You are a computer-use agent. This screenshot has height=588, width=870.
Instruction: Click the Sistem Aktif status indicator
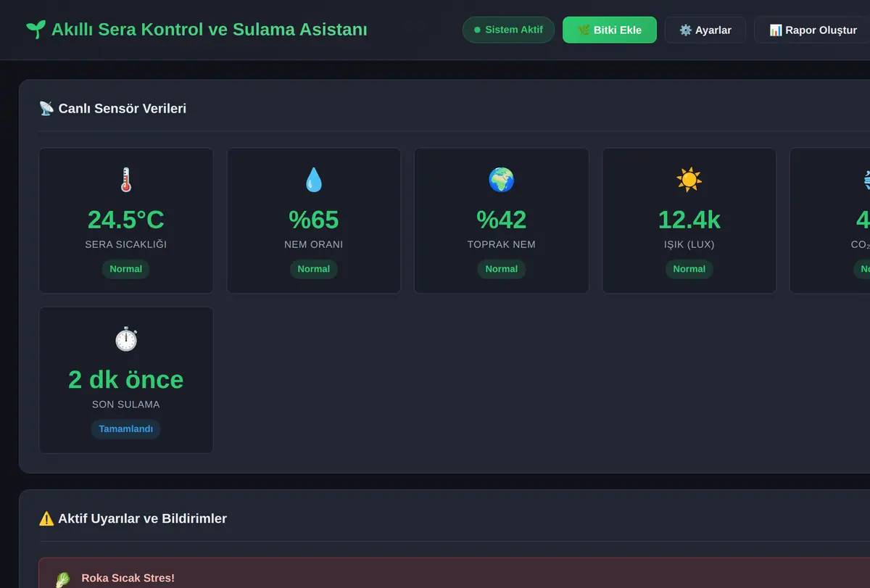(508, 30)
